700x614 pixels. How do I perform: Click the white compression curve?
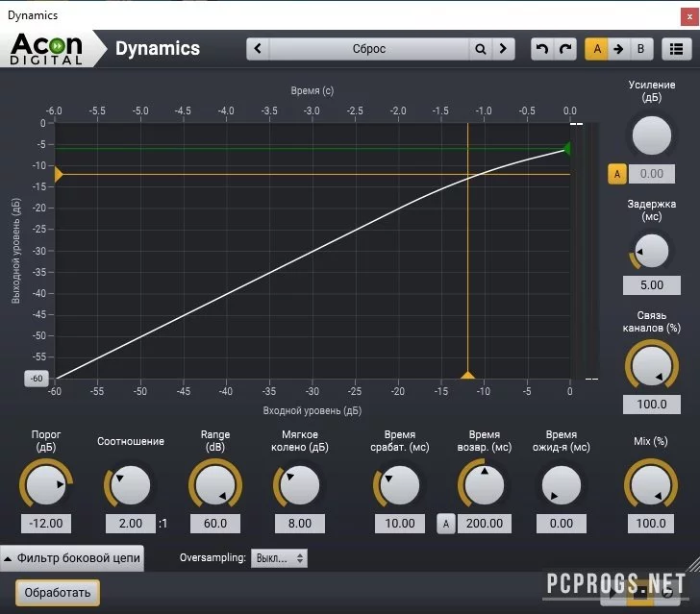click(x=312, y=251)
